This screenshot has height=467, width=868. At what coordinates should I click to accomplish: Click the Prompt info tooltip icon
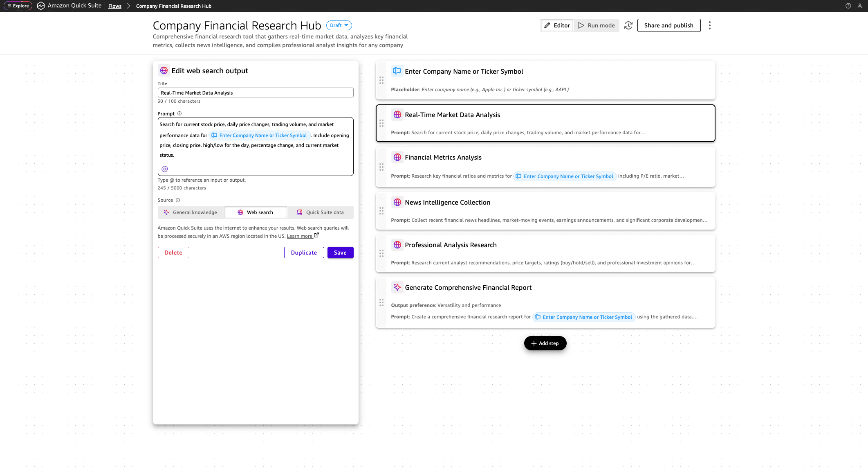click(x=179, y=114)
